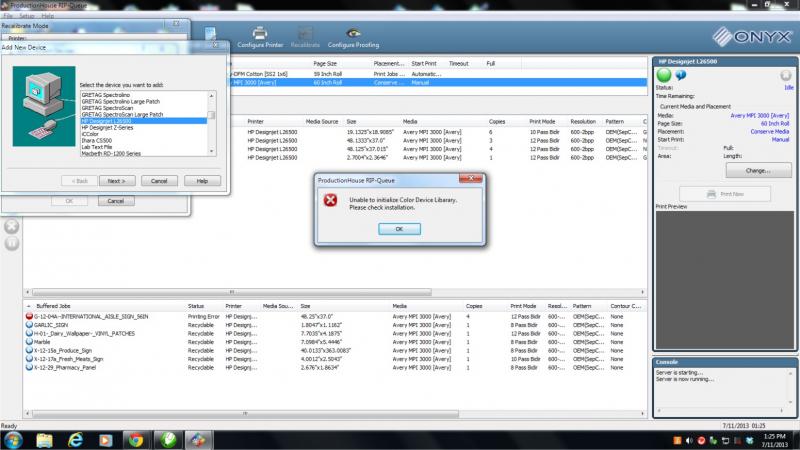Click the device list scroll-down arrow
The image size is (800, 450).
tap(211, 152)
